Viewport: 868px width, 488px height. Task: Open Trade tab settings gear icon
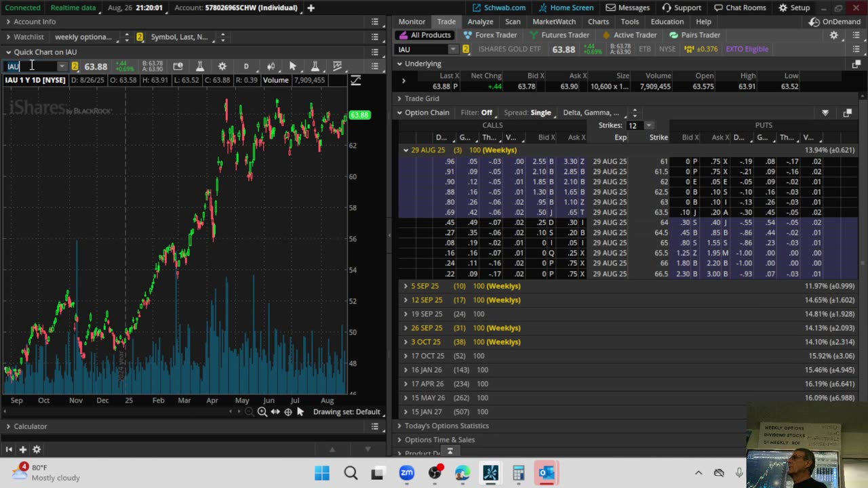click(x=834, y=35)
